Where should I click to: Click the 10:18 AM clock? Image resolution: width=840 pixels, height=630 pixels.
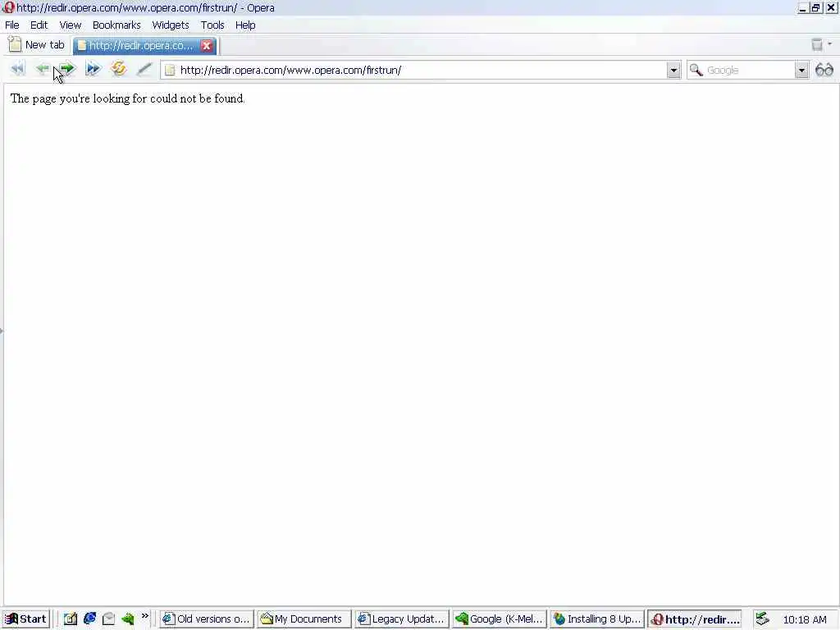click(805, 620)
